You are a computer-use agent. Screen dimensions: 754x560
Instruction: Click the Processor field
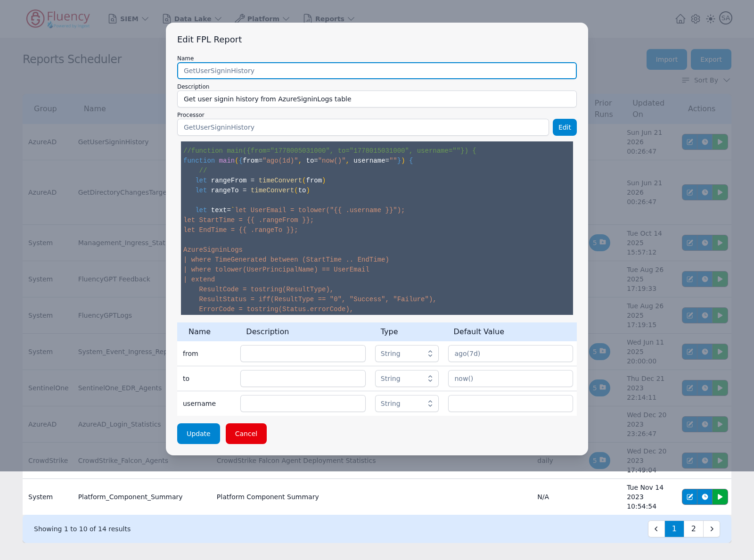[363, 127]
